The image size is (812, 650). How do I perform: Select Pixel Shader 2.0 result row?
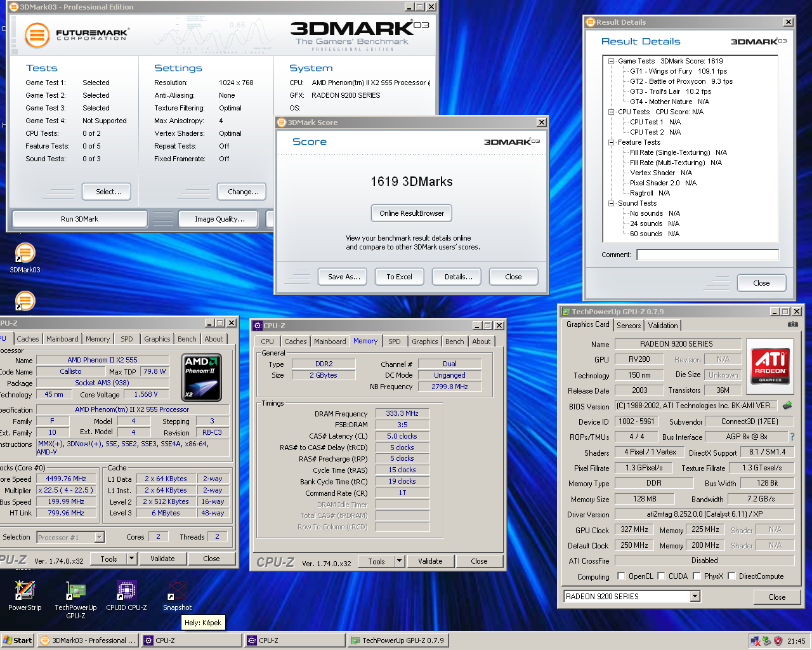click(663, 183)
